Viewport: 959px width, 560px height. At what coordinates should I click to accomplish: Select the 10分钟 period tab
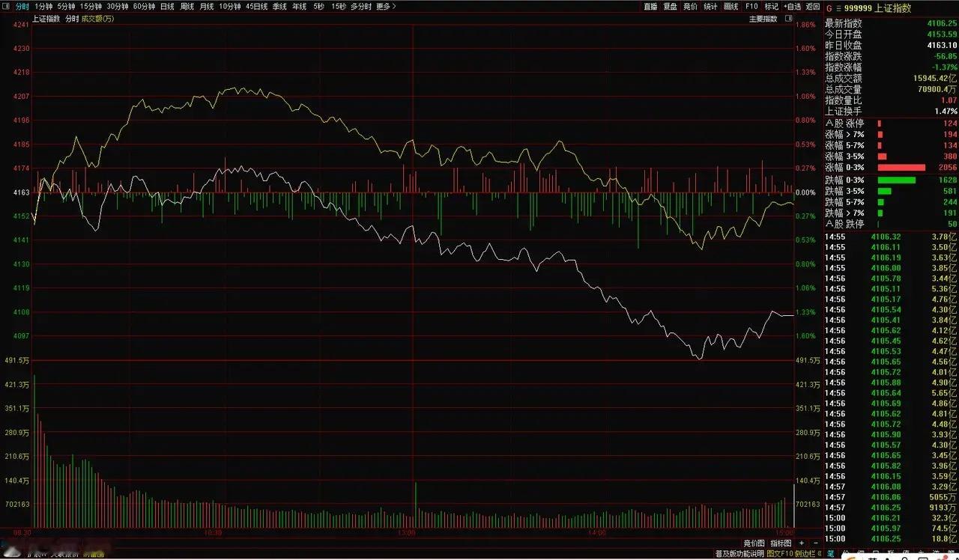pyautogui.click(x=230, y=6)
